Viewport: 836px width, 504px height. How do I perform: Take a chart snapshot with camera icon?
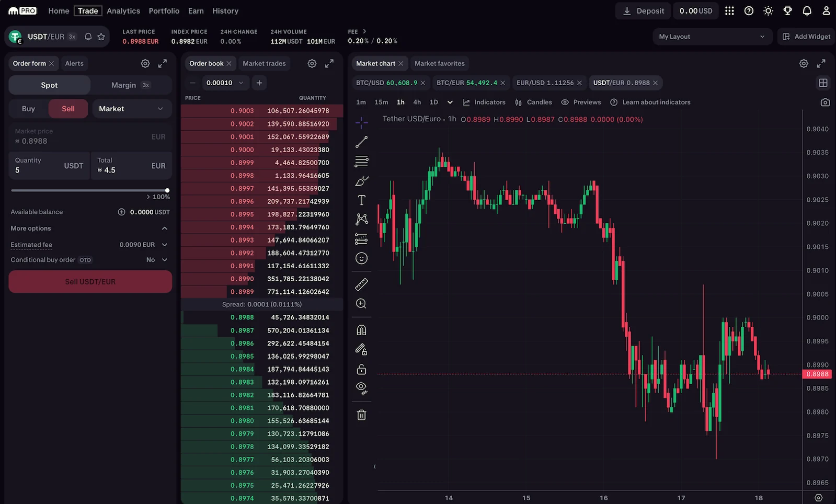click(825, 102)
